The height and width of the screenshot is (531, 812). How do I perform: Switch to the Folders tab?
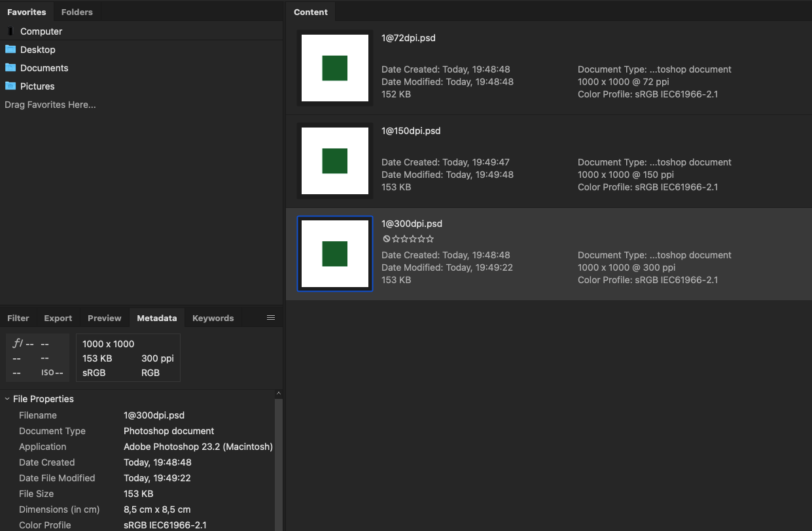tap(77, 12)
